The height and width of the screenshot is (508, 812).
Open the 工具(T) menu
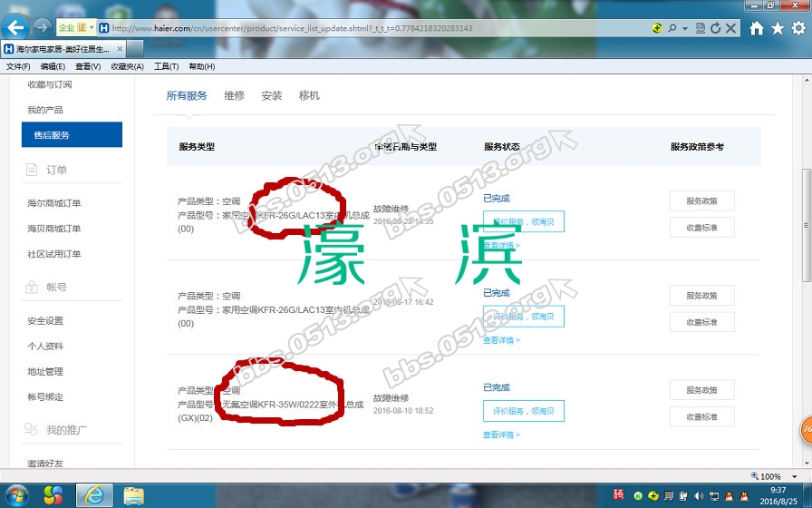pyautogui.click(x=166, y=66)
